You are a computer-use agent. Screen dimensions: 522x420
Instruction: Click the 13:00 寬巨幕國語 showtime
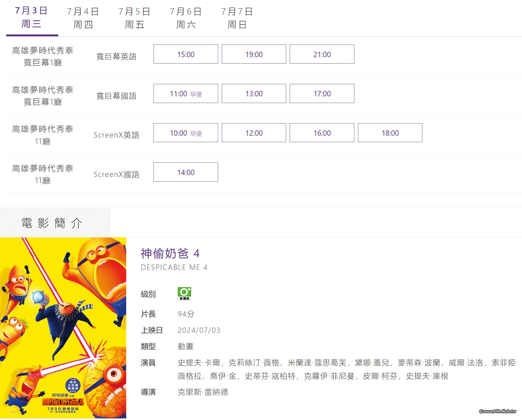tap(254, 93)
